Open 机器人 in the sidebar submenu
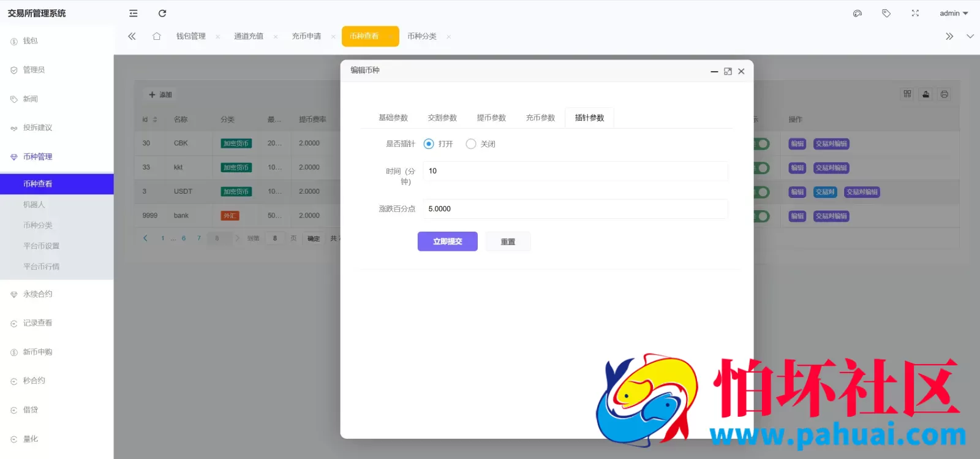This screenshot has height=459, width=980. 56,205
